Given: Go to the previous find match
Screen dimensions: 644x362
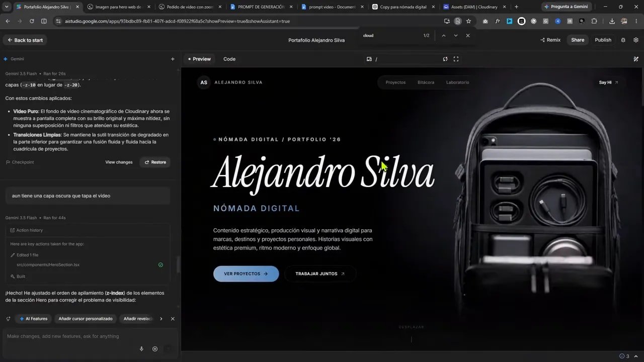Looking at the screenshot, I should tap(443, 36).
